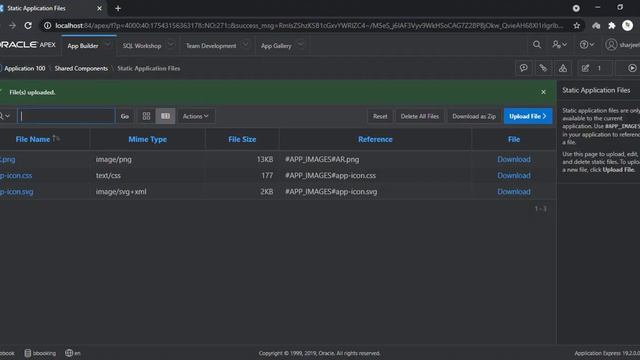
Task: Click the Go search button
Action: [125, 116]
